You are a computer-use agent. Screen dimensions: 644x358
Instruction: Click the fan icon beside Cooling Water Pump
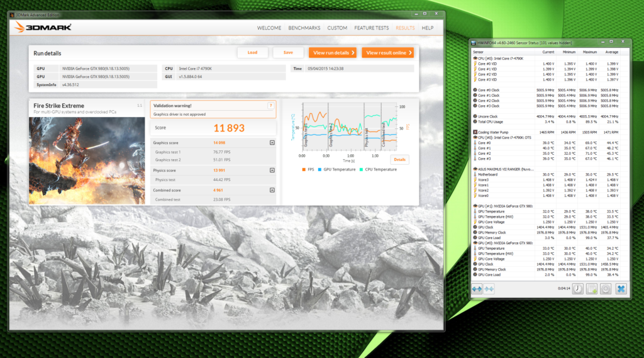click(x=475, y=132)
